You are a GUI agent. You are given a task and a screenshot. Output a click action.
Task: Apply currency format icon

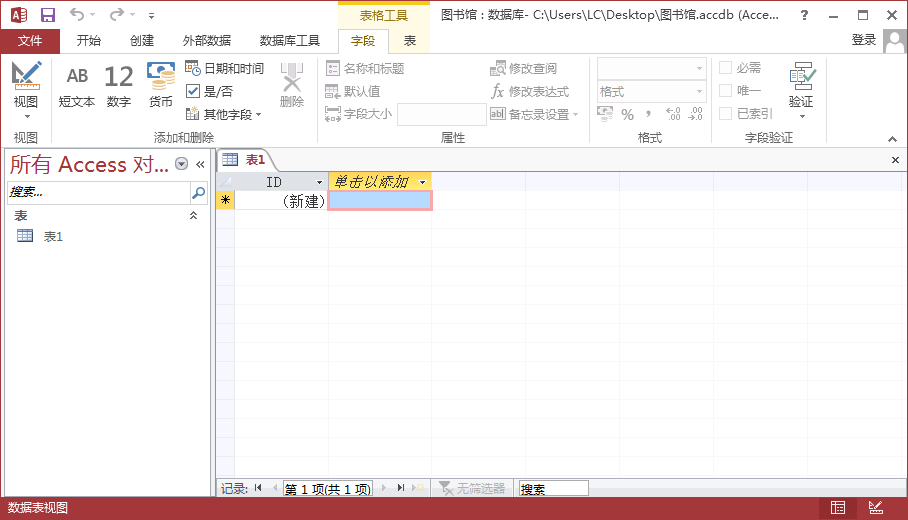point(605,114)
